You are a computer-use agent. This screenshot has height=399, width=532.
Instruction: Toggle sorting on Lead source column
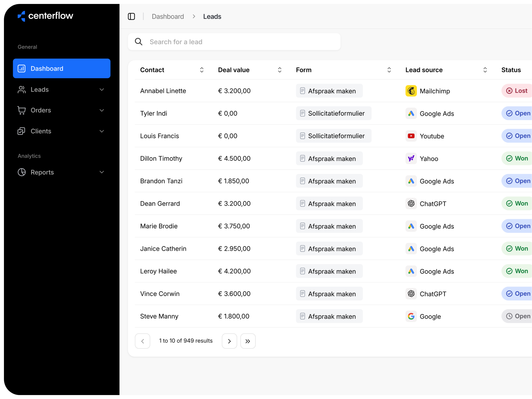coord(485,70)
